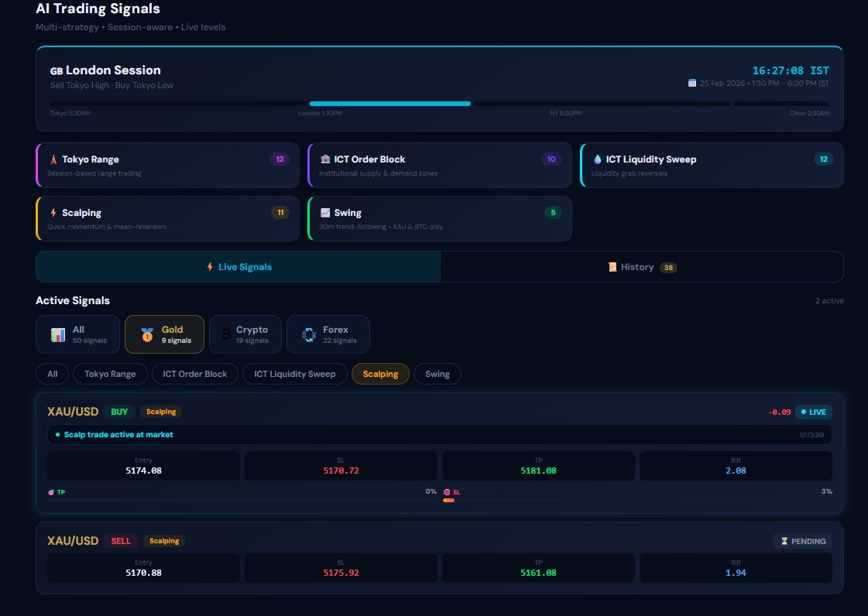This screenshot has width=868, height=616.
Task: Click the LIVE status badge
Action: click(814, 412)
